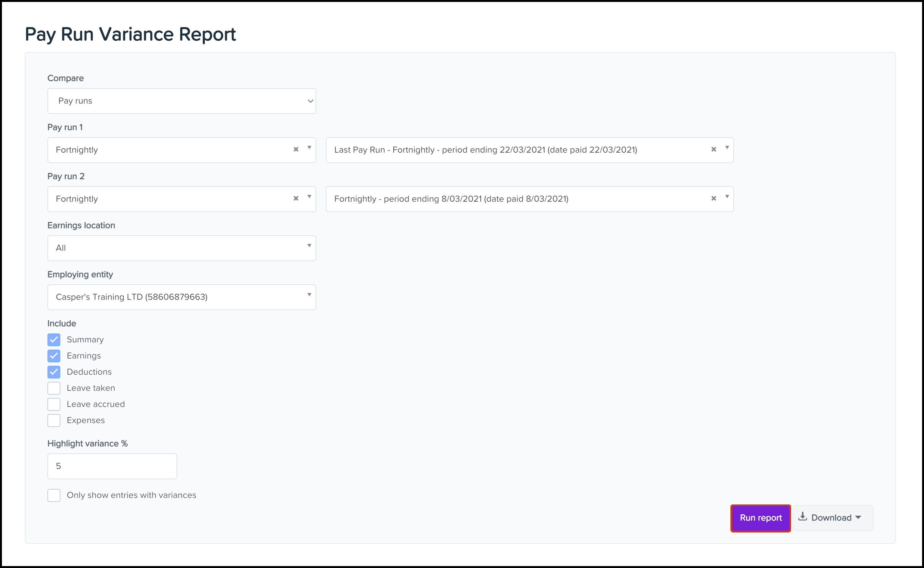Open the Employing entity dropdown
Screen dimensions: 924x568
tap(181, 297)
